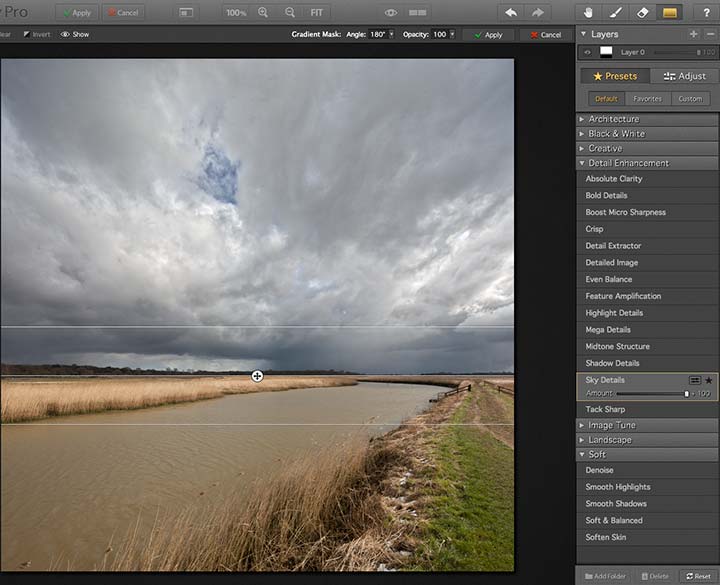Screen dimensions: 720x585
Task: Select the Shadow Details preset
Action: (x=647, y=363)
